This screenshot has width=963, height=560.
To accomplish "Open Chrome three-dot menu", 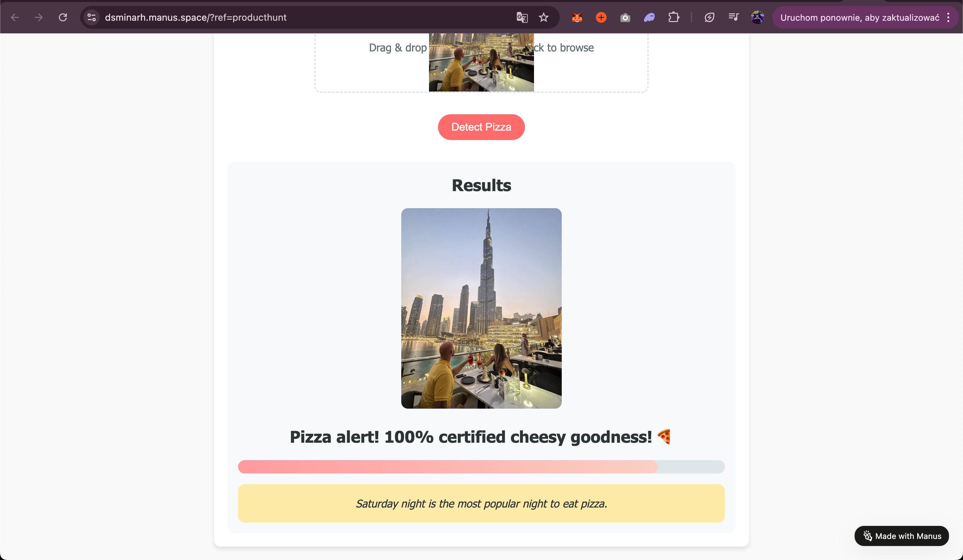I will 948,18.
